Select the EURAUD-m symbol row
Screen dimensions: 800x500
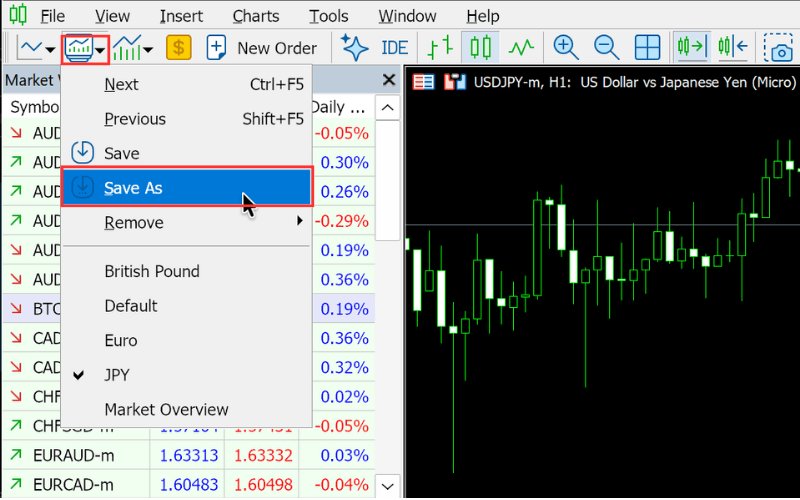(x=189, y=455)
